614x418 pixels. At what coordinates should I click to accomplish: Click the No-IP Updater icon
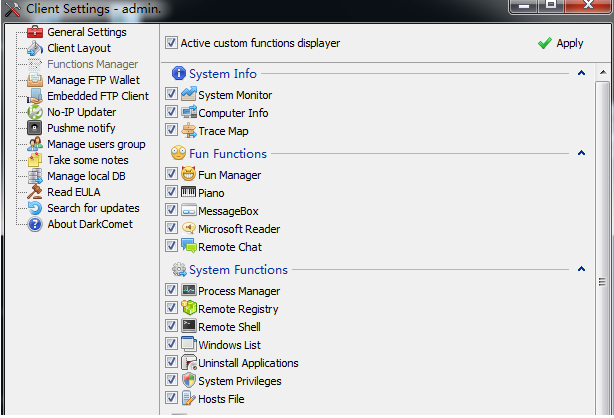[35, 112]
